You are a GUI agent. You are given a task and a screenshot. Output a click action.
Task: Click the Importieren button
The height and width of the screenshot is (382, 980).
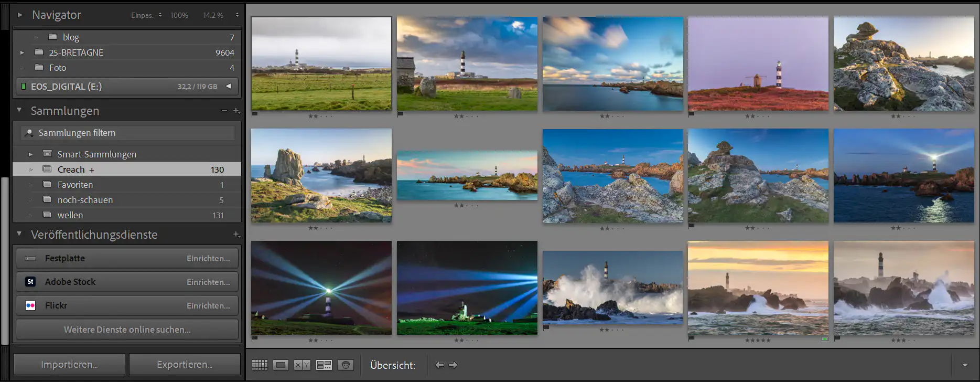pyautogui.click(x=69, y=364)
